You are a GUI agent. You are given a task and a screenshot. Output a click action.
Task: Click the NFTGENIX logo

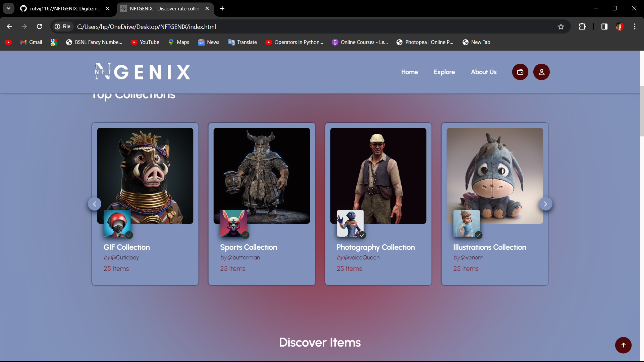143,72
